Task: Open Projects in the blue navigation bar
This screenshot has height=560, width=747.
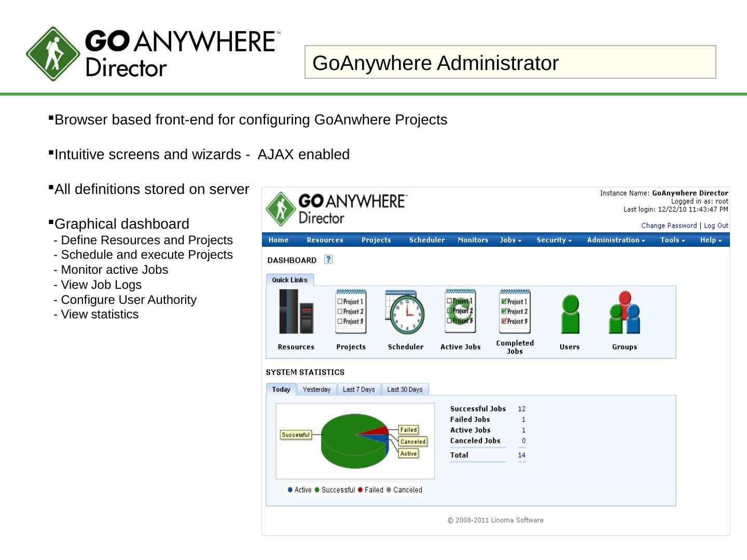Action: (x=376, y=240)
